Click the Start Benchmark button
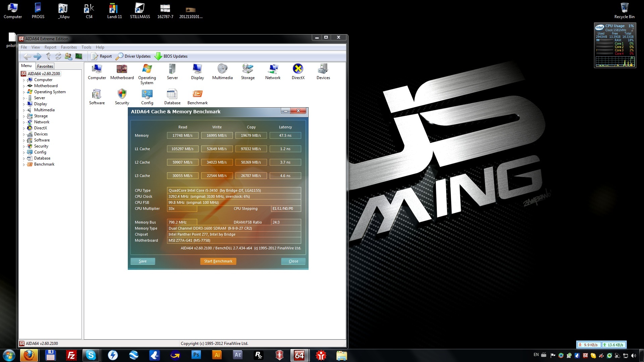The image size is (644, 362). pyautogui.click(x=218, y=261)
